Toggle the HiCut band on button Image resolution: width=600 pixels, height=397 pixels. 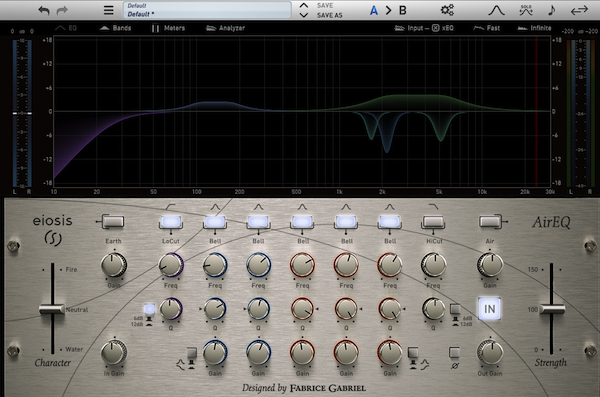pos(434,222)
